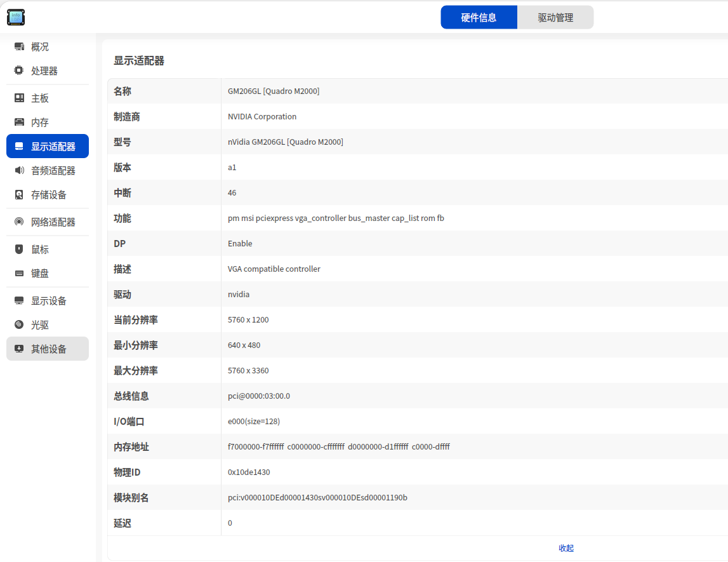Collapse details with the 收起 link
The image size is (728, 562).
[566, 548]
